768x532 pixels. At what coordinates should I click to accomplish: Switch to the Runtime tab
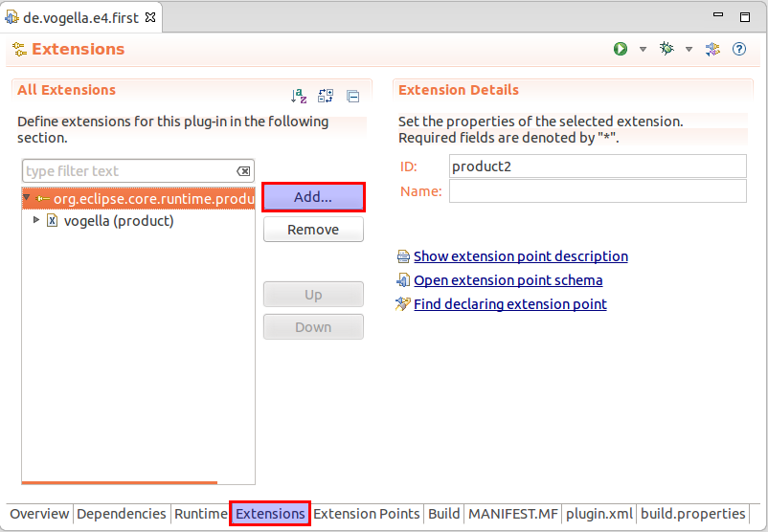[200, 514]
